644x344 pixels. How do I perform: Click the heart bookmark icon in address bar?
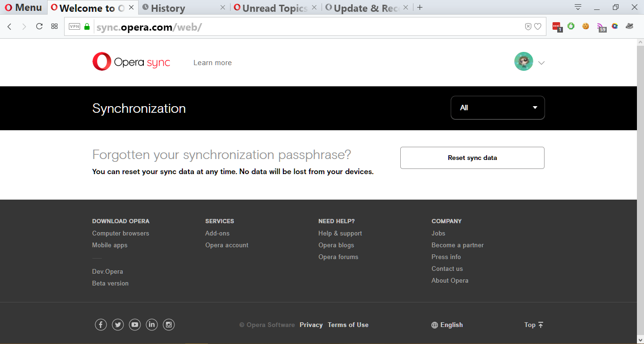point(538,26)
